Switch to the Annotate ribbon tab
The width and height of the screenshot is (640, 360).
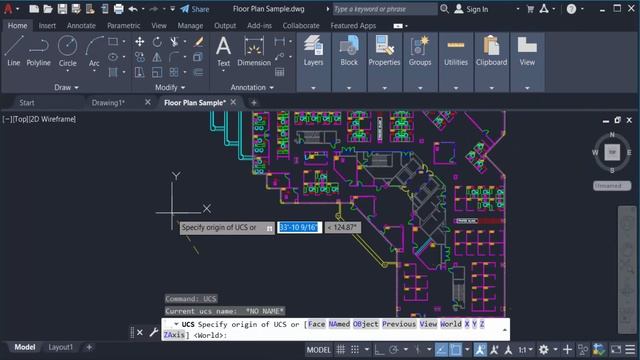tap(81, 26)
